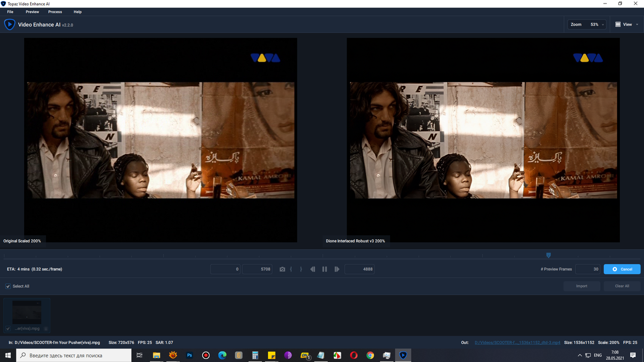Viewport: 644px width, 362px height.
Task: Open the Calculator from the taskbar
Action: [255, 355]
